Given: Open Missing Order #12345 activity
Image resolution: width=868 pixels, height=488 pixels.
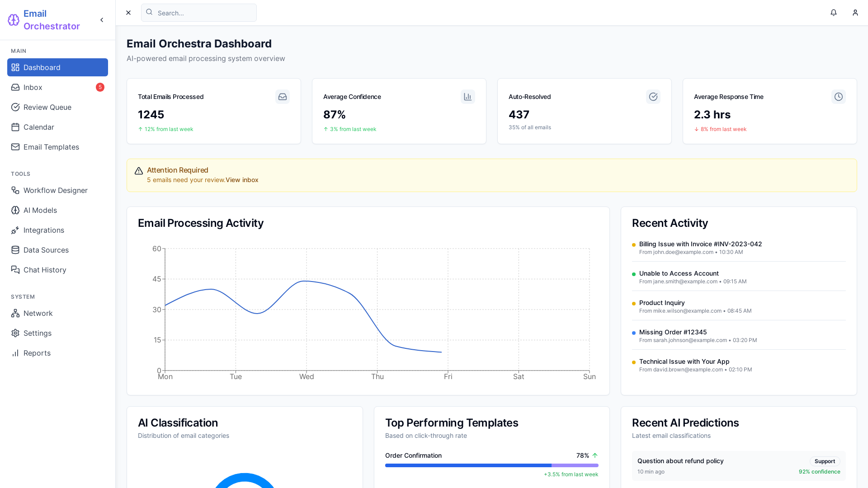Looking at the screenshot, I should (x=739, y=336).
